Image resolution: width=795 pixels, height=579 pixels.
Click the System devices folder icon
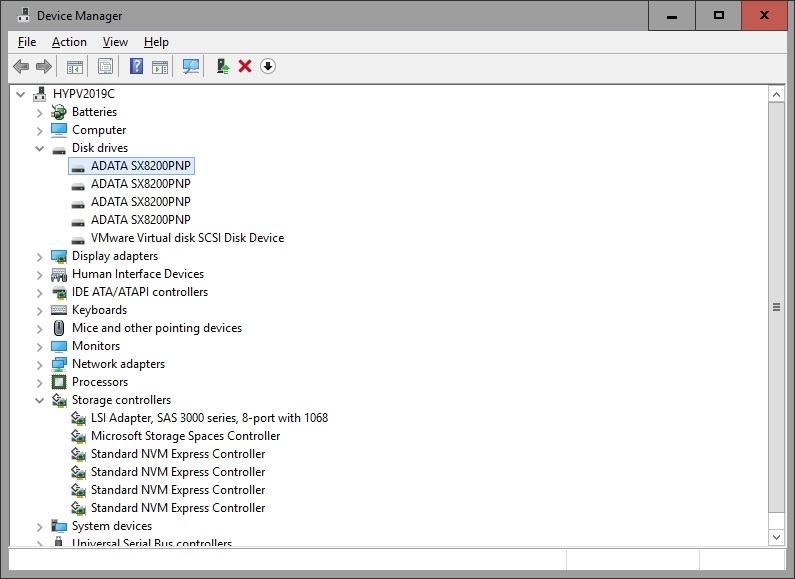pyautogui.click(x=59, y=526)
